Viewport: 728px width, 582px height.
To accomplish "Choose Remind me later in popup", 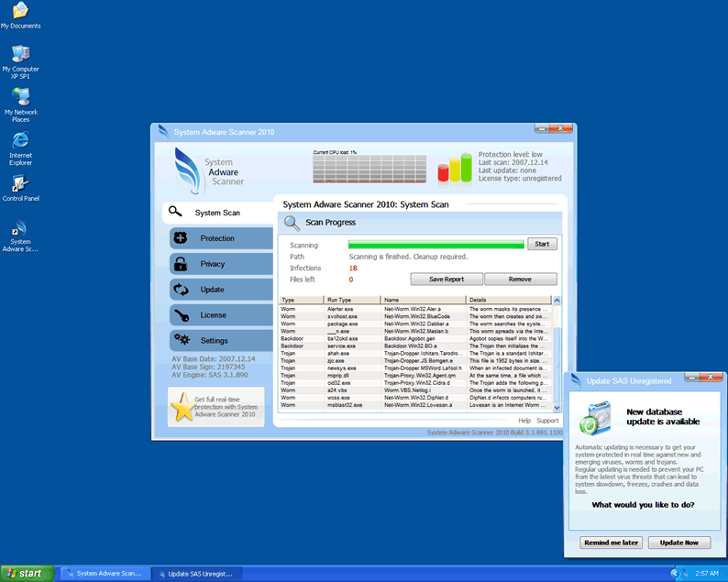I will pyautogui.click(x=611, y=543).
